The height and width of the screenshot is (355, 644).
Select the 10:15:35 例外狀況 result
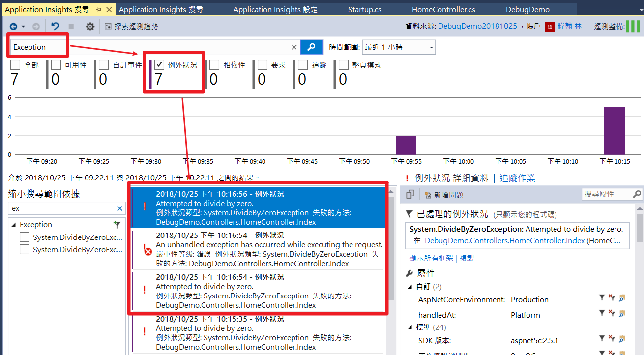(258, 333)
